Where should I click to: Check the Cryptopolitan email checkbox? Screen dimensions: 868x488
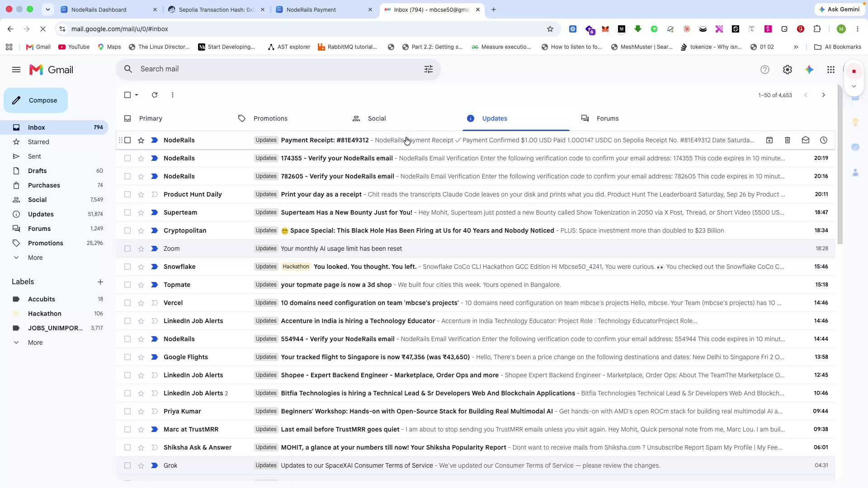[x=127, y=230]
